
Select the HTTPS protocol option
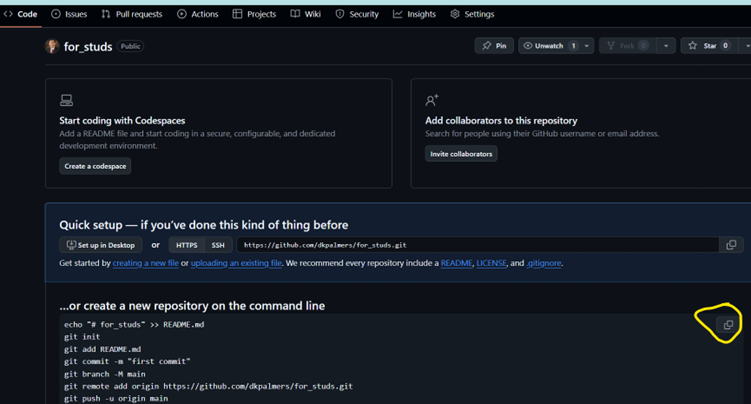click(x=186, y=245)
